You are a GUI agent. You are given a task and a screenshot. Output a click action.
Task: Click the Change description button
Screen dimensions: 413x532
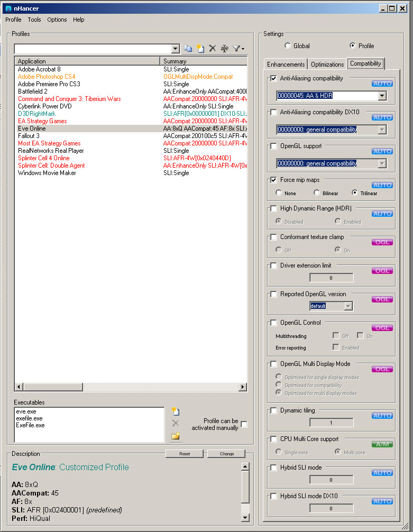tap(226, 454)
